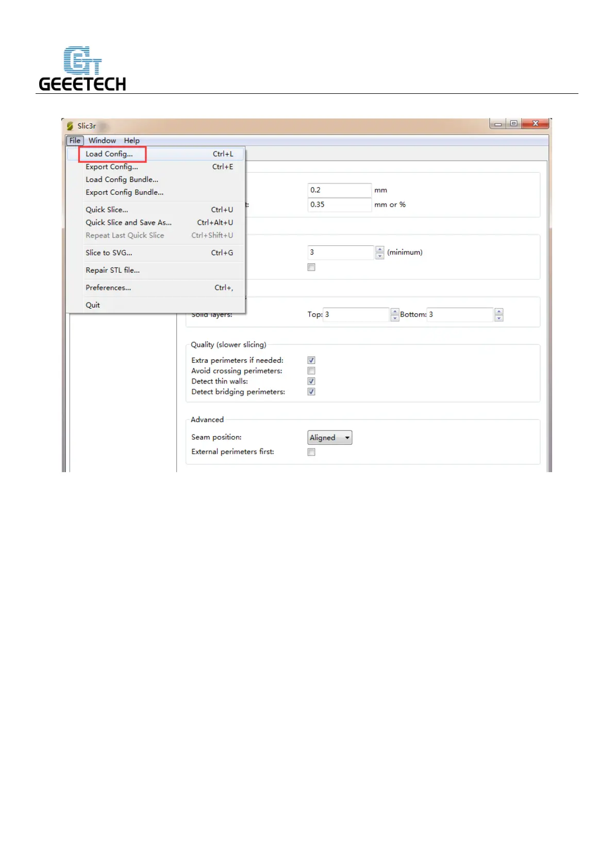Choose Quick Slice and Save As...
Screen dimensions: 614x868
click(x=156, y=223)
